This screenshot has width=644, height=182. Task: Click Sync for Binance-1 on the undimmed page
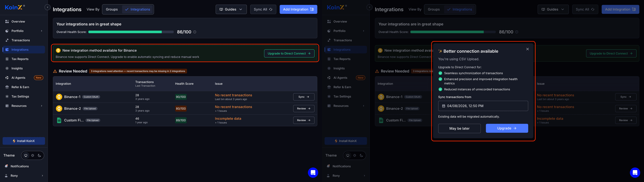[x=304, y=97]
